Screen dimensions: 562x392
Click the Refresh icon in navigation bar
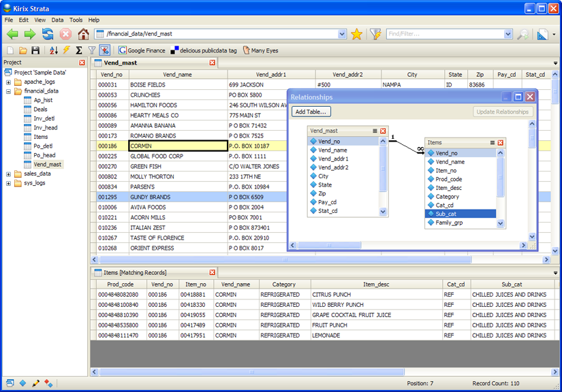[x=48, y=34]
